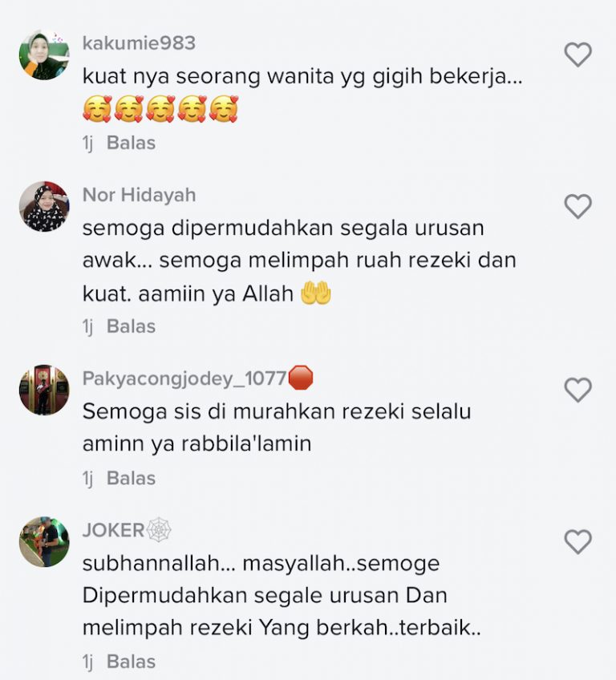Click the smiling hearts emojis in kakumie983's comment

(160, 109)
